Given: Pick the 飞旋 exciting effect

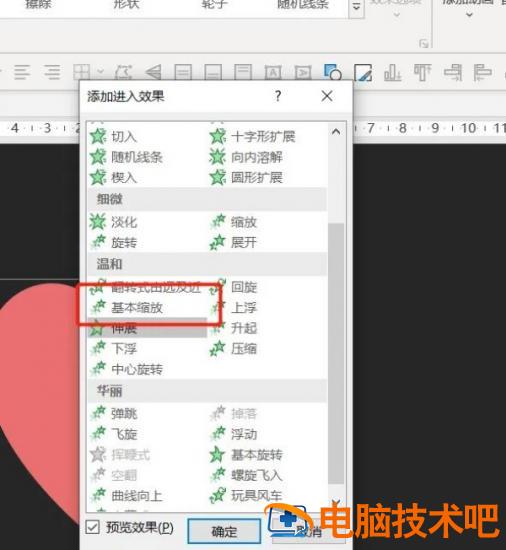Looking at the screenshot, I should [x=114, y=434].
